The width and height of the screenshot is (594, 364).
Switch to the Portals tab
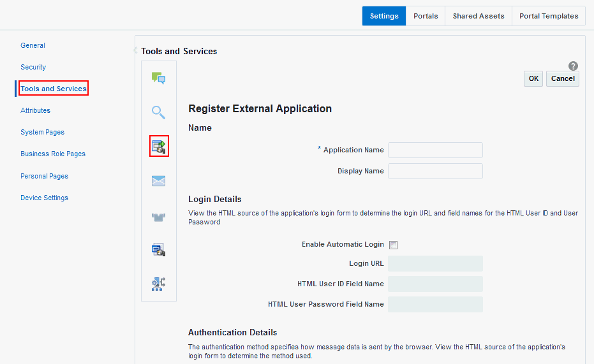pyautogui.click(x=426, y=16)
